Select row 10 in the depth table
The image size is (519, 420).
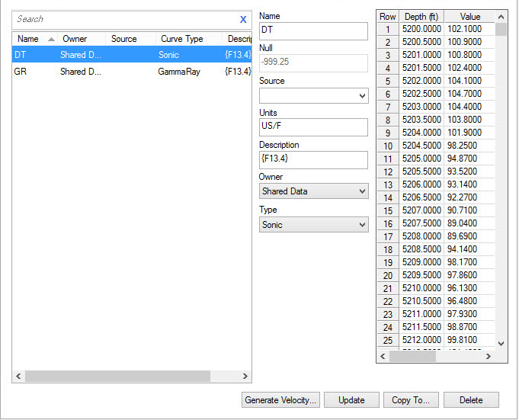(x=388, y=146)
